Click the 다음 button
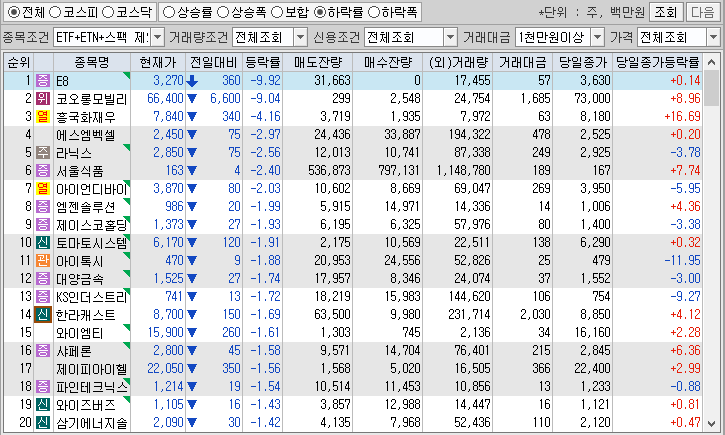The width and height of the screenshot is (725, 435). click(702, 12)
